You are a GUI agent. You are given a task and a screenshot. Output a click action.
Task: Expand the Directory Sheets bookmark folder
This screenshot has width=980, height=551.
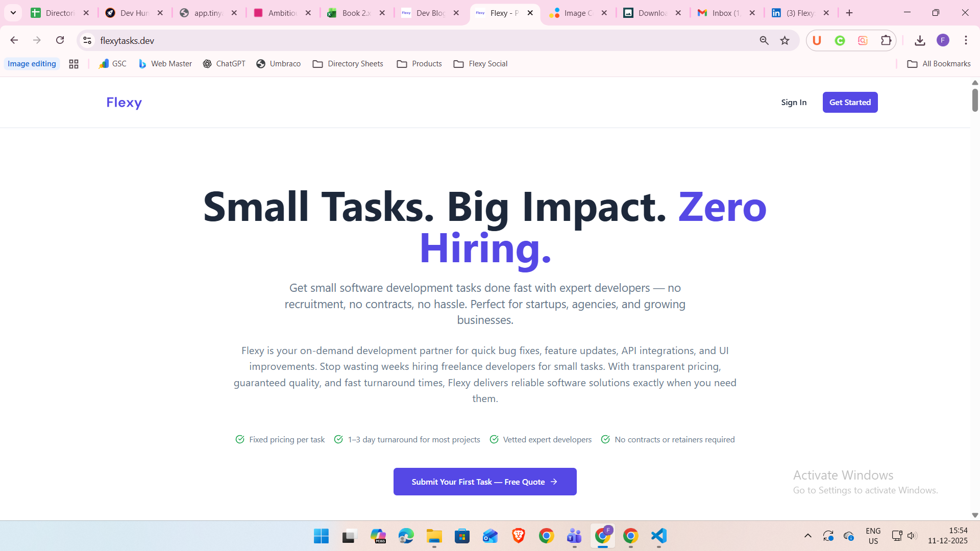348,64
